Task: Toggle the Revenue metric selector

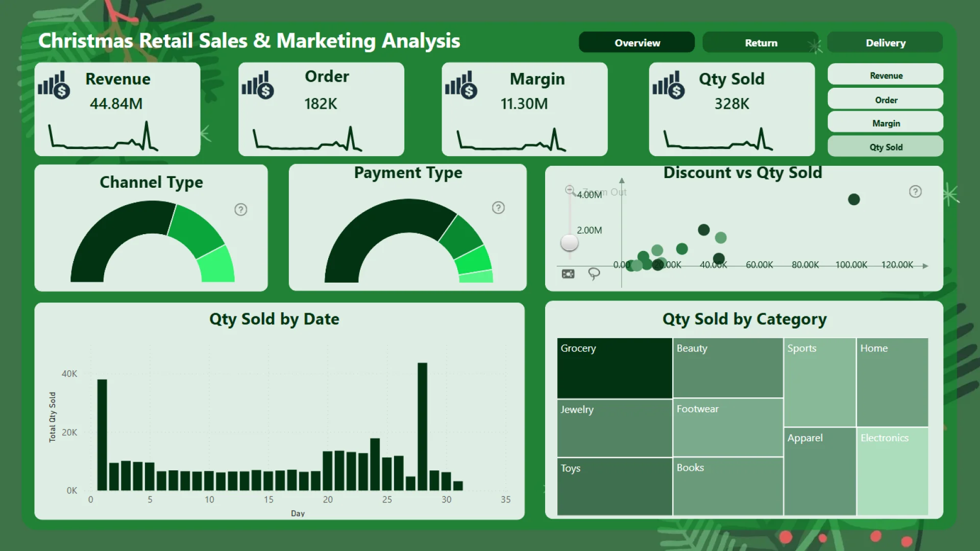Action: (885, 74)
